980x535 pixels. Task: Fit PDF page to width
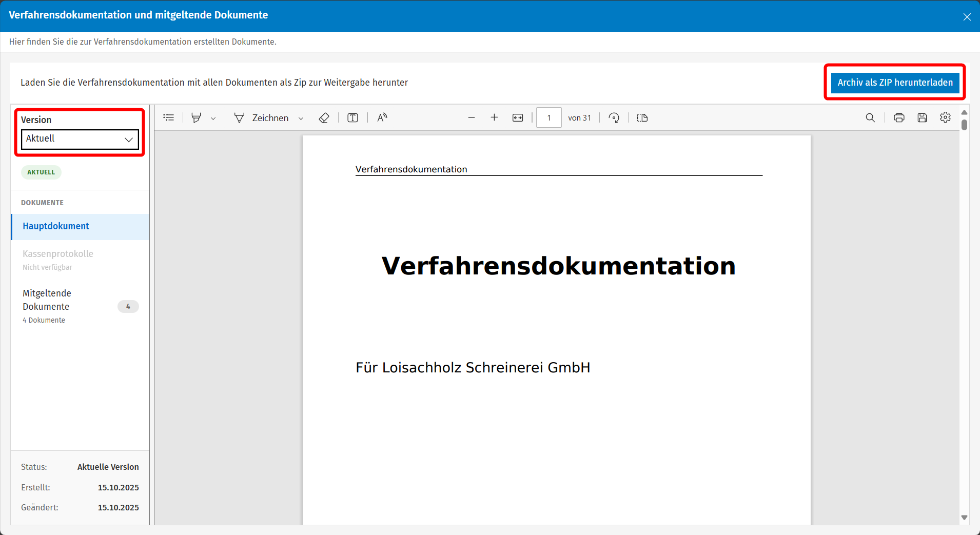[x=518, y=118]
